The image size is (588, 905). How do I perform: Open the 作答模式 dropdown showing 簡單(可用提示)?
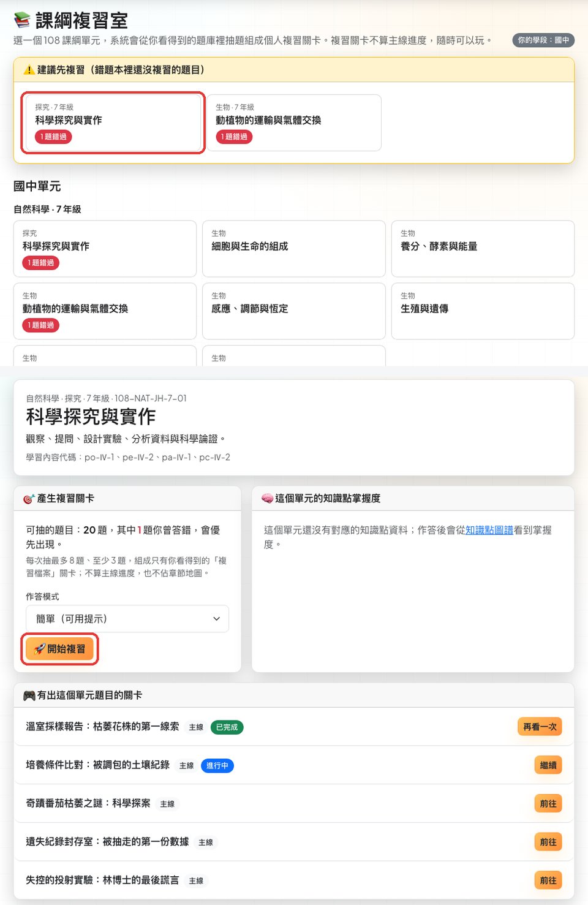pos(127,619)
